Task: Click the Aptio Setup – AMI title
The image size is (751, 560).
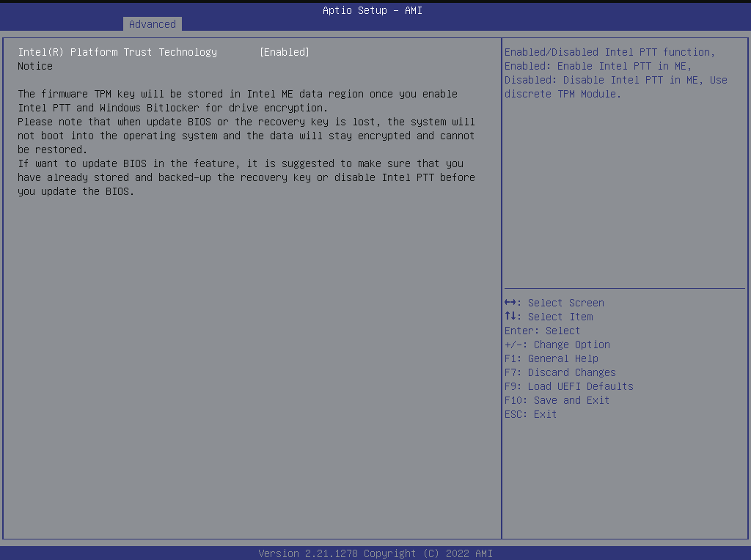Action: (373, 10)
